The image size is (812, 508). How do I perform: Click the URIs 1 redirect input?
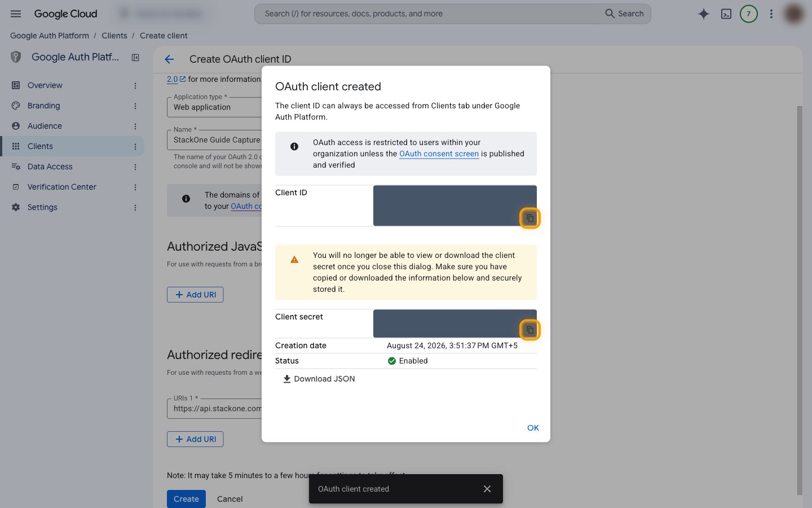click(214, 408)
